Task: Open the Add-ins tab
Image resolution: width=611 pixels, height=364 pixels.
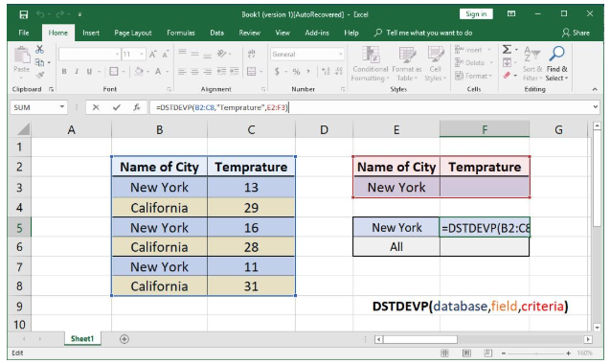Action: 317,33
